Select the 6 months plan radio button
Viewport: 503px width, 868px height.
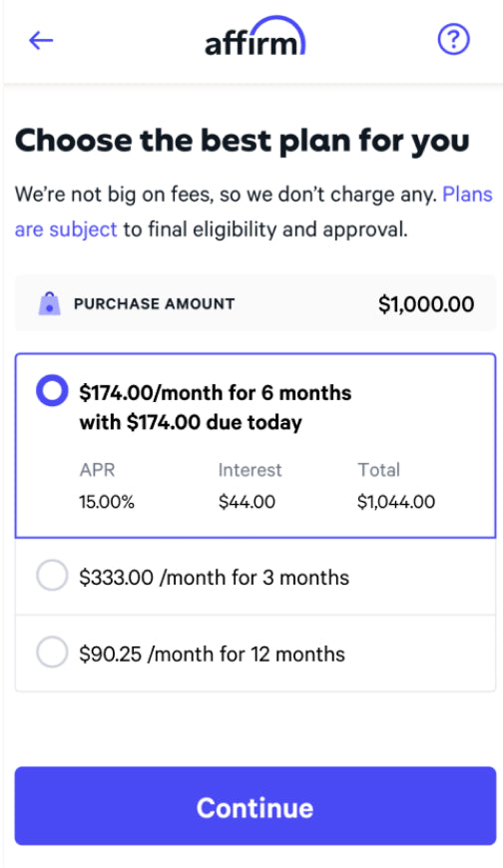[52, 391]
